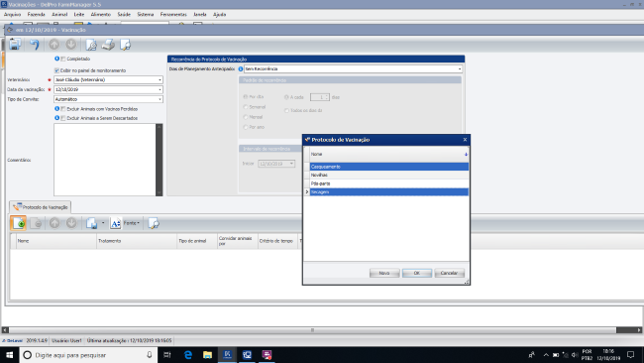Click the blue Undo arrow icon

point(35,45)
